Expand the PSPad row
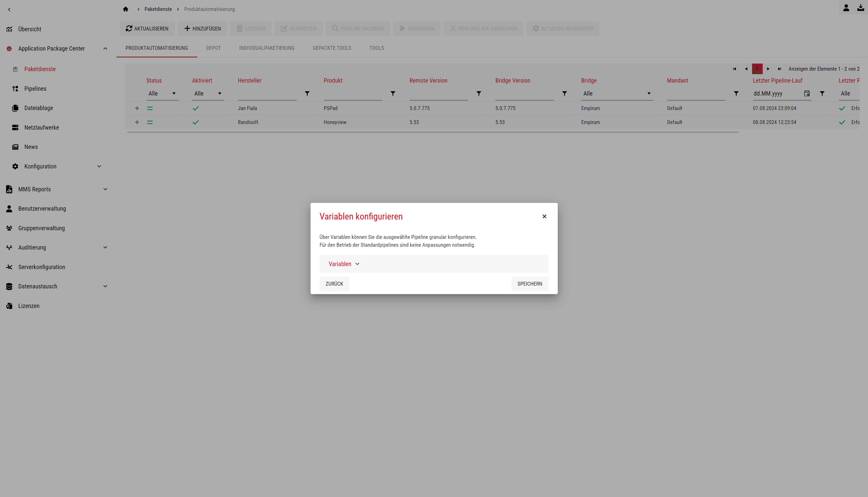 [x=137, y=108]
